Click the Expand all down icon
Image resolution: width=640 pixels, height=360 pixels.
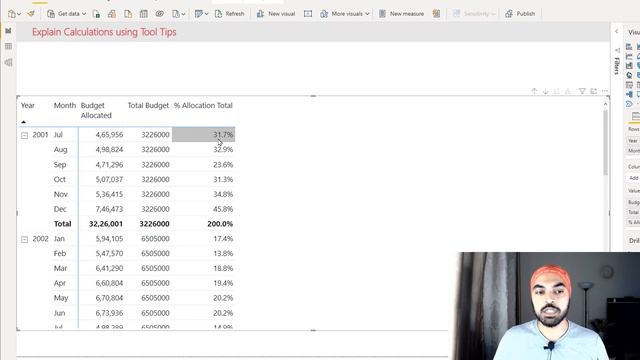pyautogui.click(x=568, y=91)
